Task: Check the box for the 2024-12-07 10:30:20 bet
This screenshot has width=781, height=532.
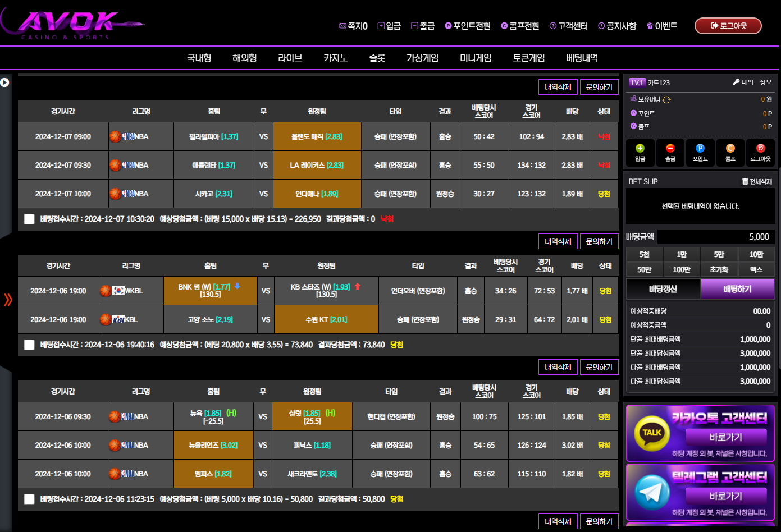Action: tap(29, 219)
